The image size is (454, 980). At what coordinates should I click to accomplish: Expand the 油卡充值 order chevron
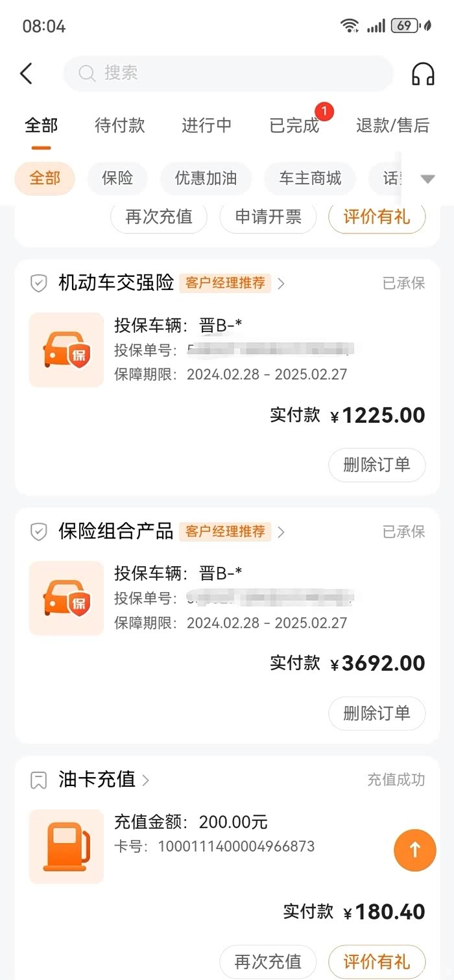146,780
